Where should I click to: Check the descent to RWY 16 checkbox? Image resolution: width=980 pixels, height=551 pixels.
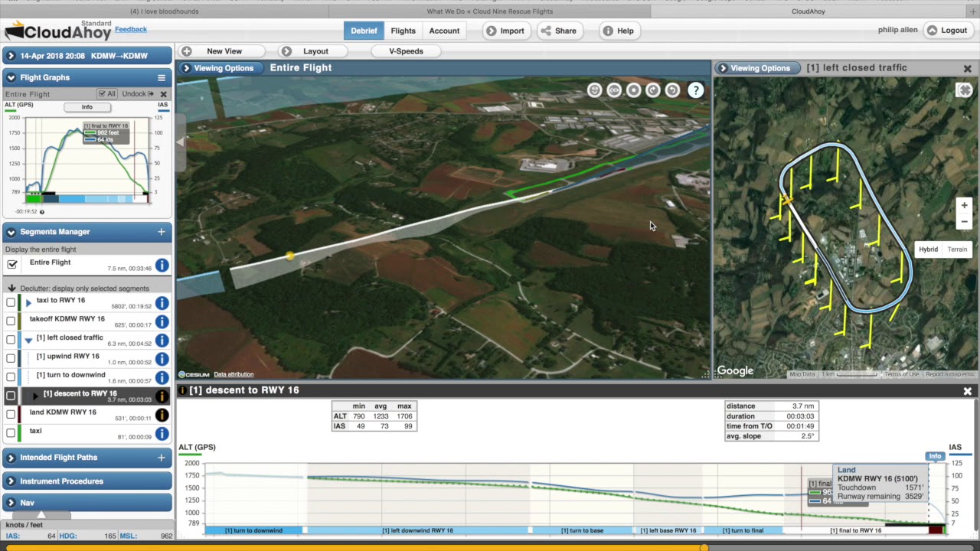[x=11, y=396]
